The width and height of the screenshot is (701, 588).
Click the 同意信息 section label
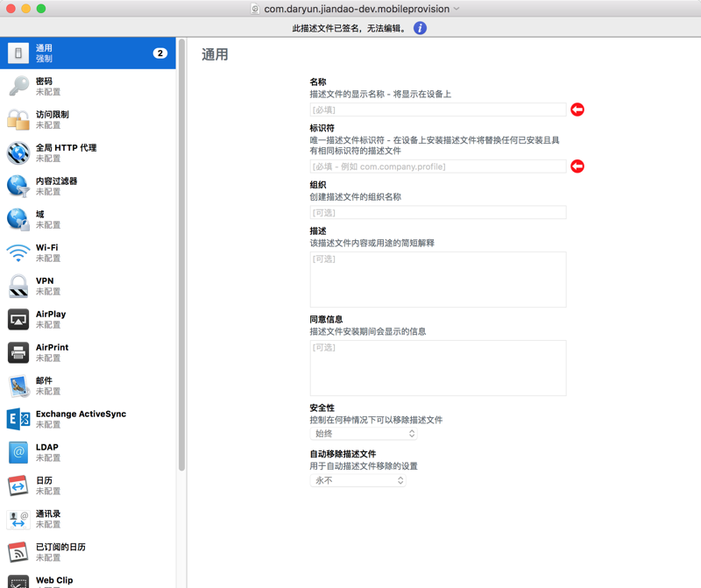[x=326, y=319]
